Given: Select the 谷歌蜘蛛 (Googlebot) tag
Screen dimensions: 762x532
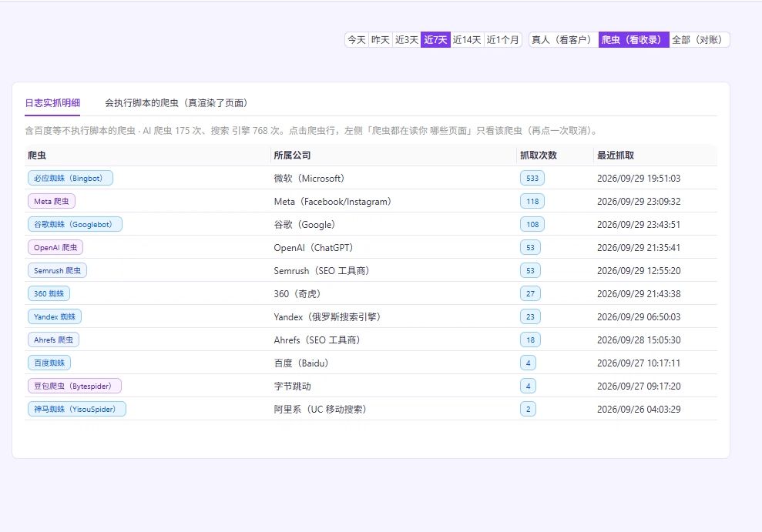Looking at the screenshot, I should tap(75, 224).
